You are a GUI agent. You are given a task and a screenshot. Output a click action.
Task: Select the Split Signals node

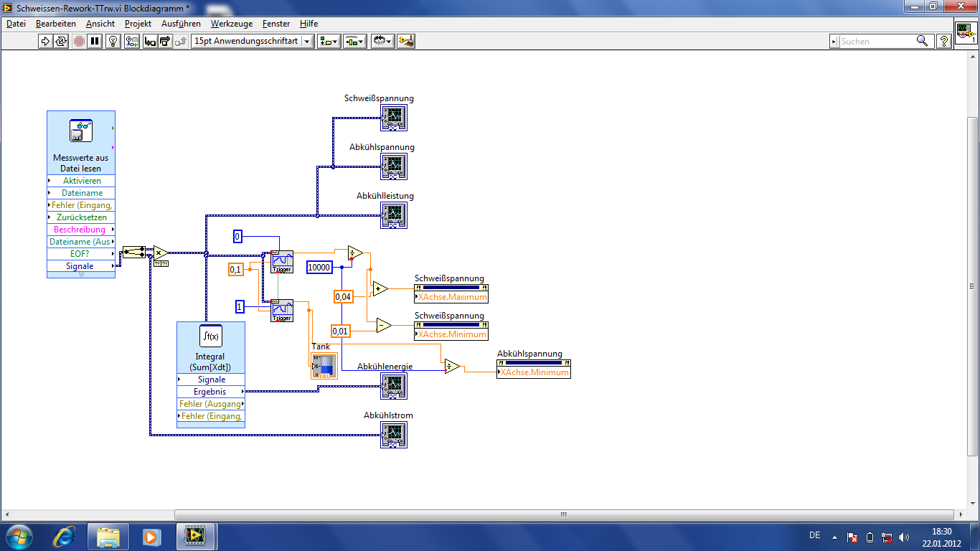point(133,252)
